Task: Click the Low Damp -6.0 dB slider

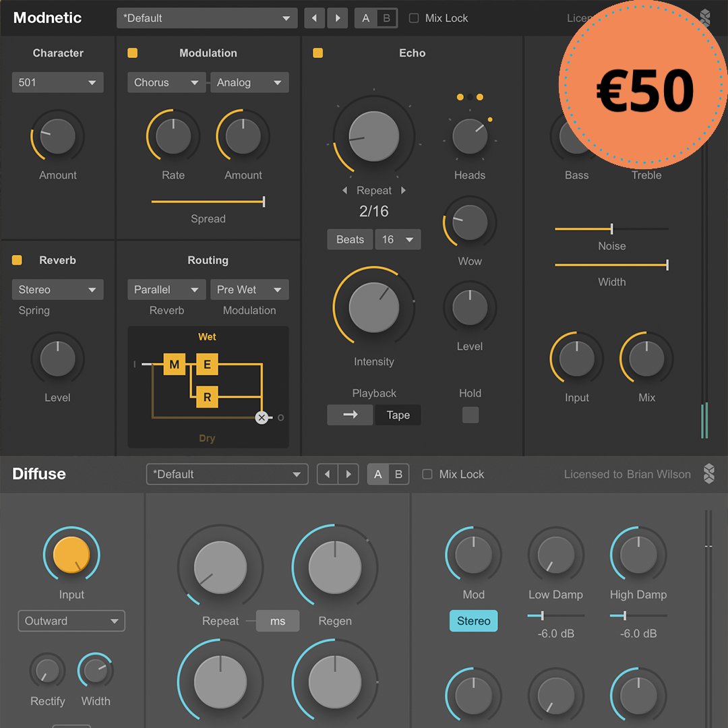Action: 555,615
